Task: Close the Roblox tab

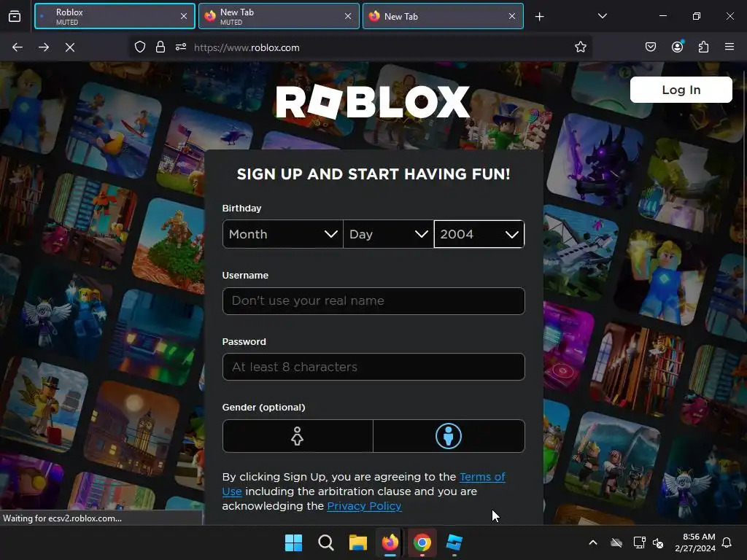Action: tap(184, 16)
